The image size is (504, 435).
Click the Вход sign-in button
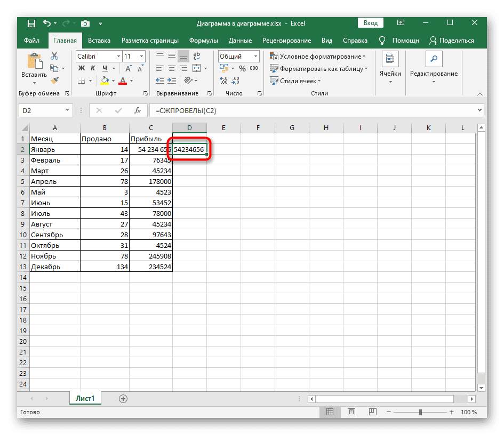371,23
